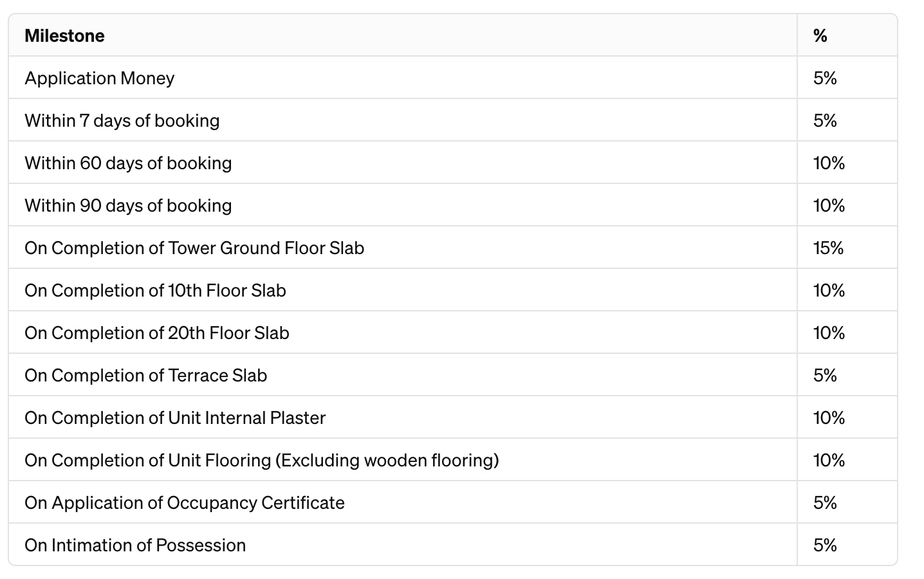
Task: Select the Application Money cell
Action: [x=100, y=78]
